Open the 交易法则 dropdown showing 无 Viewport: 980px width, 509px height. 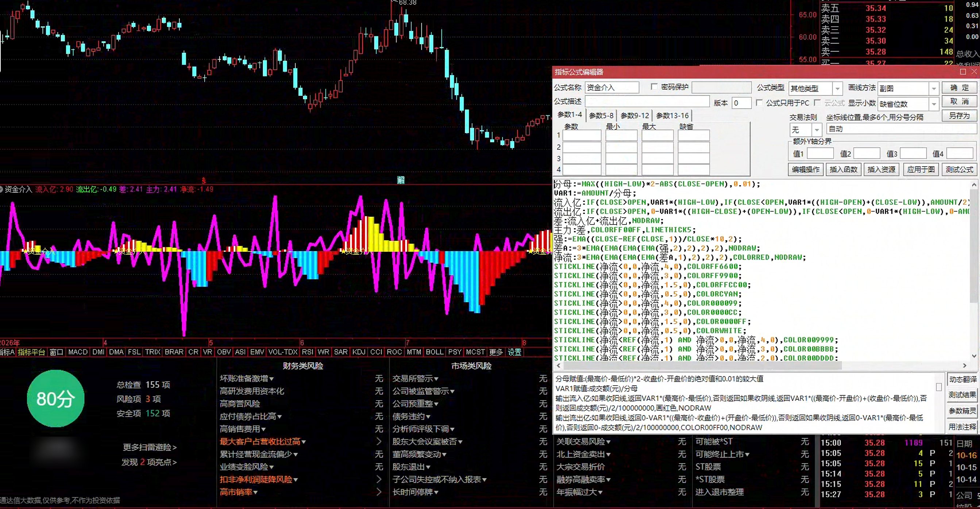[x=817, y=130]
